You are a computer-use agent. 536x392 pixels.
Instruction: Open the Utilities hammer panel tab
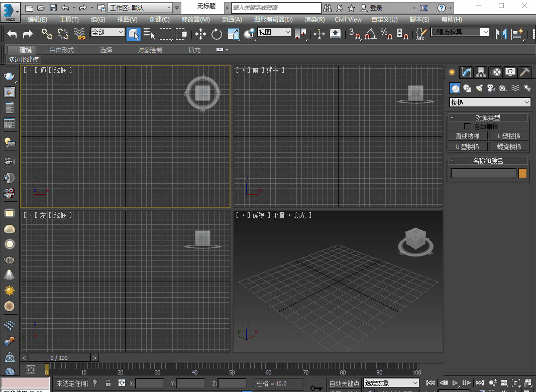[524, 72]
